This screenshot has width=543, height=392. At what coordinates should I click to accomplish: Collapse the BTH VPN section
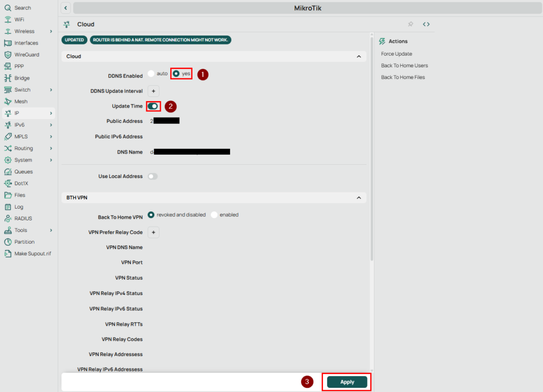click(x=358, y=198)
